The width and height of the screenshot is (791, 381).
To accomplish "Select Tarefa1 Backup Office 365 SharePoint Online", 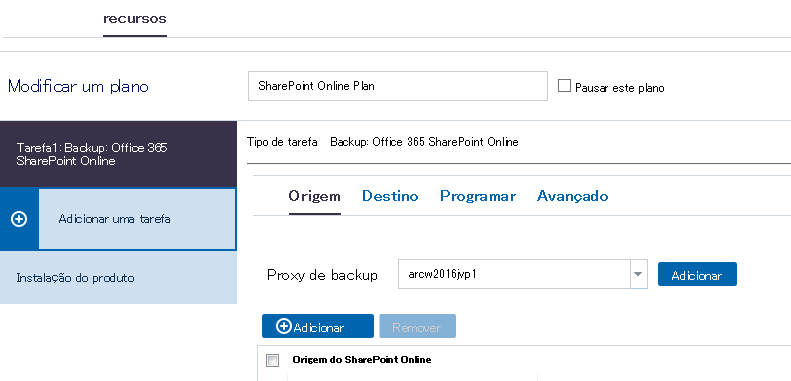I will (118, 154).
